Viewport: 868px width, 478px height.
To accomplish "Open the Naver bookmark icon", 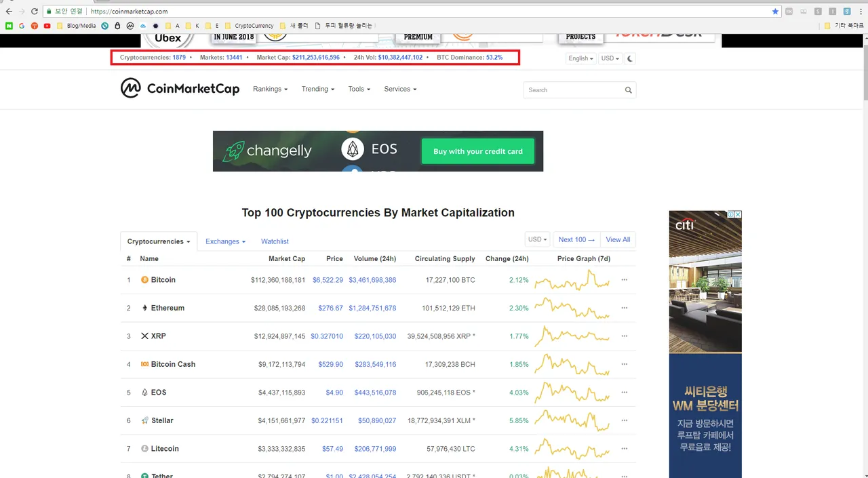I will [9, 26].
